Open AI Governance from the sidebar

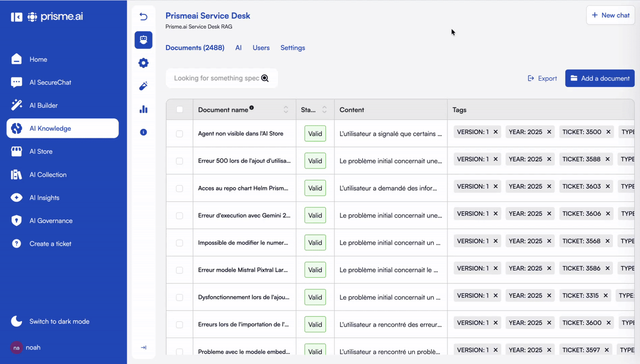tap(51, 220)
